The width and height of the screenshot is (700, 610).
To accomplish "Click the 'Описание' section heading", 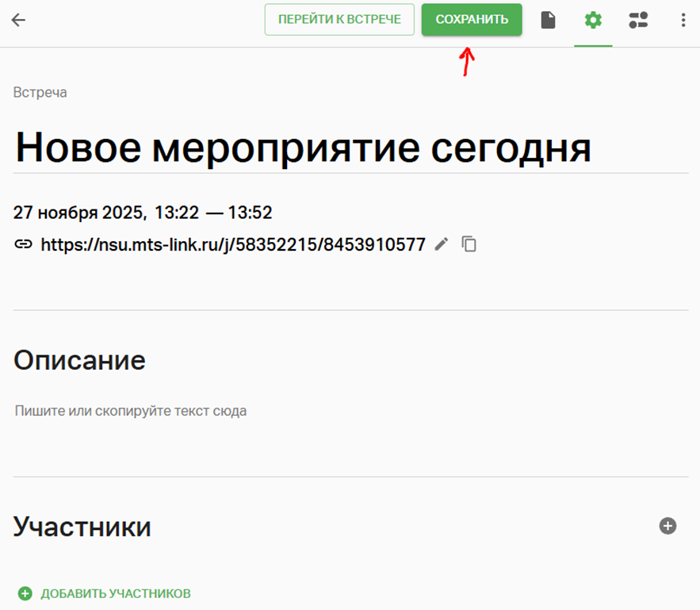I will 79,360.
